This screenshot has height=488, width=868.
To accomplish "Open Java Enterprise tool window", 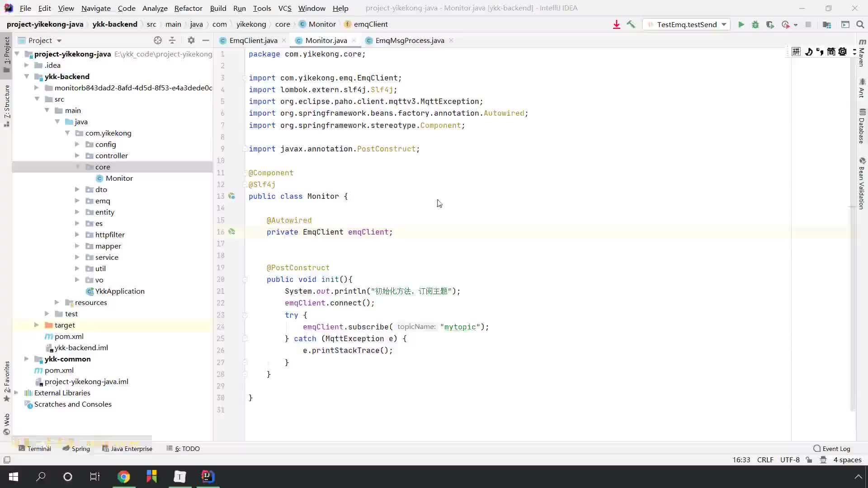I will click(127, 449).
